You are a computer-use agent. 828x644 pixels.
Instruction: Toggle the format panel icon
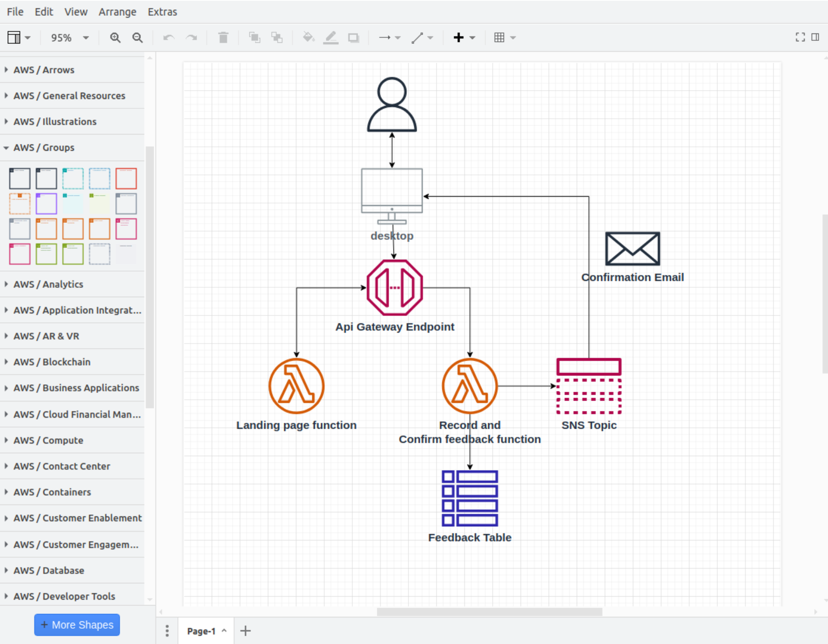(815, 37)
